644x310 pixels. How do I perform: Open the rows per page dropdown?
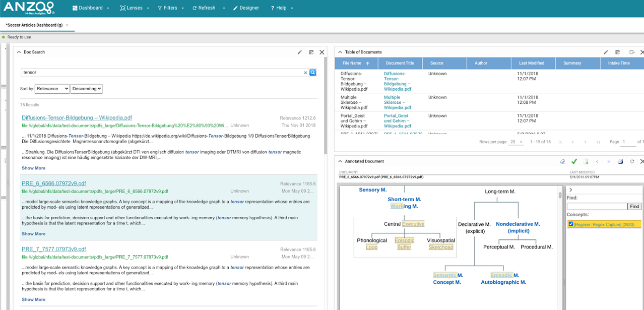pyautogui.click(x=515, y=142)
